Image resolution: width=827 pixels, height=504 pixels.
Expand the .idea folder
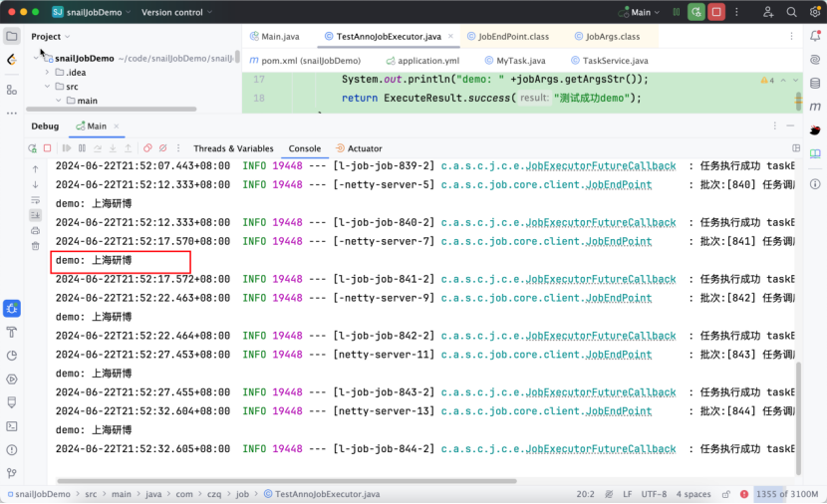pos(47,73)
